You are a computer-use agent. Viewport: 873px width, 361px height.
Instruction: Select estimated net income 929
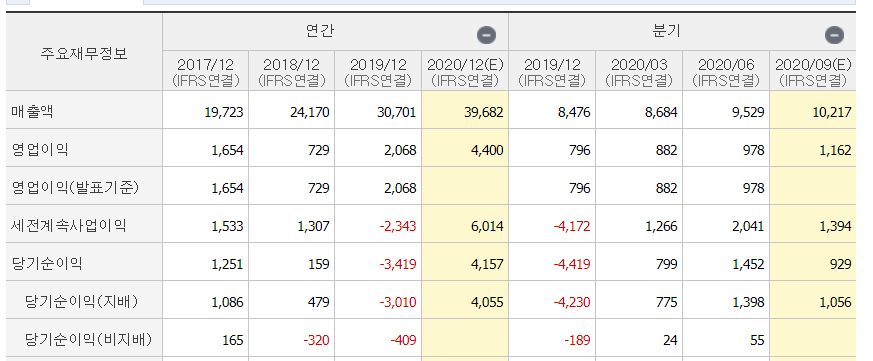[x=841, y=264]
